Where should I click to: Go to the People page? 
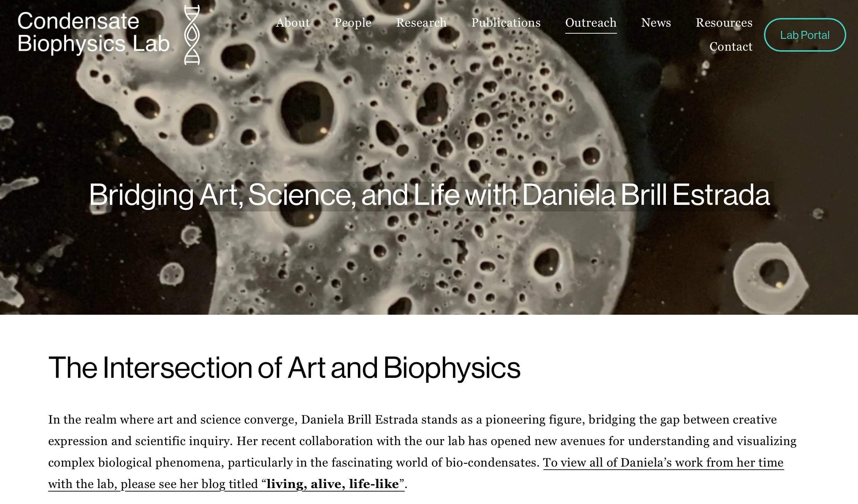tap(353, 23)
